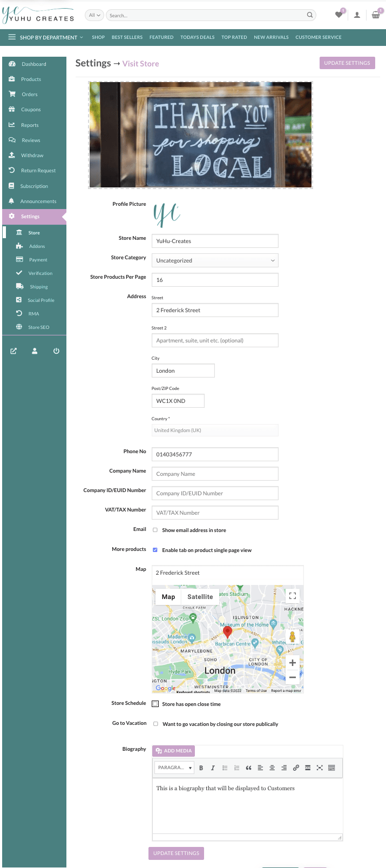Click the map address search field
Viewport: 386px width, 868px height.
tap(227, 573)
